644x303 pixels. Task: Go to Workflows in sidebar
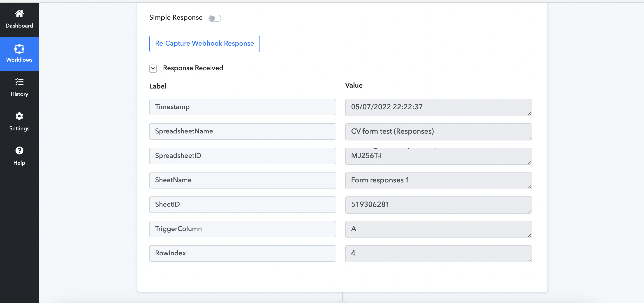pyautogui.click(x=19, y=54)
